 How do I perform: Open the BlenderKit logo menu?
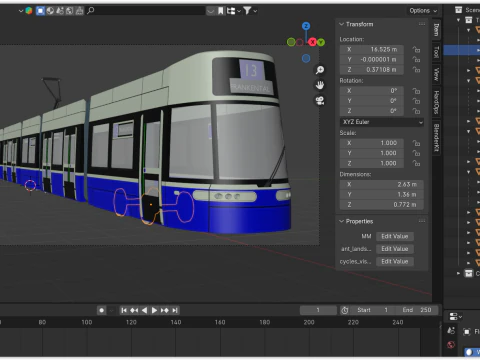click(29, 11)
